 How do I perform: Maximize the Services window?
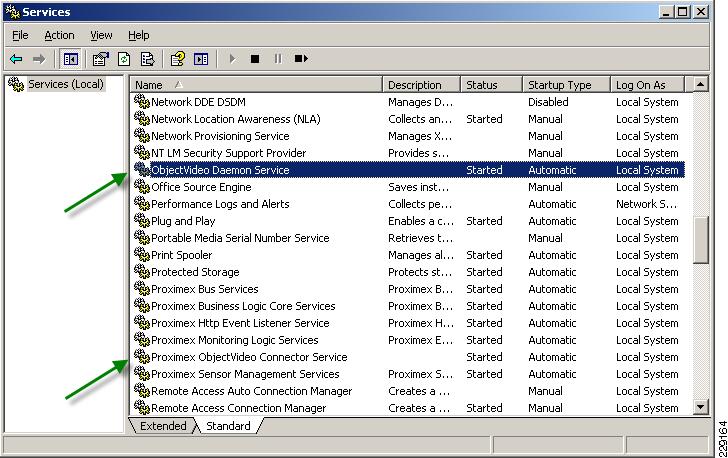coord(683,12)
